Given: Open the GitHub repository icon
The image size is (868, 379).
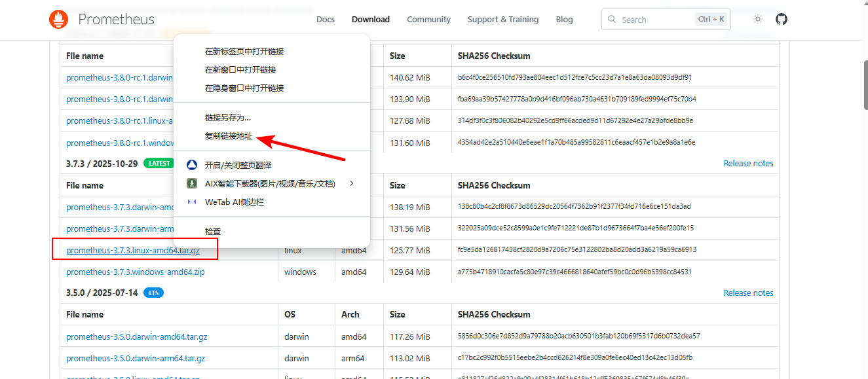Looking at the screenshot, I should [x=781, y=20].
